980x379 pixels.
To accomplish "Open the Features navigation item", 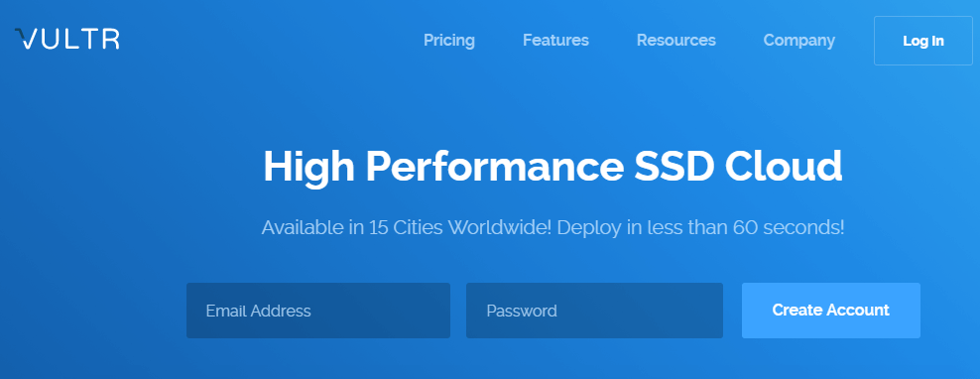I will coord(555,41).
